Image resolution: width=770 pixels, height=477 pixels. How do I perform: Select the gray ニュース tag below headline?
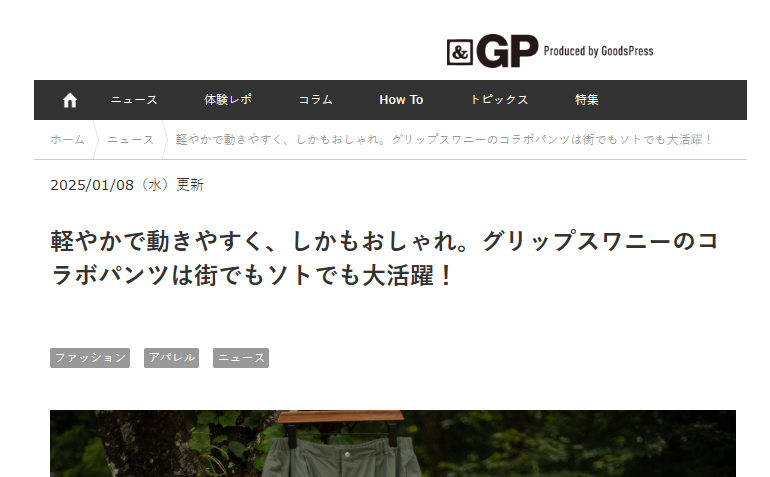pos(241,358)
